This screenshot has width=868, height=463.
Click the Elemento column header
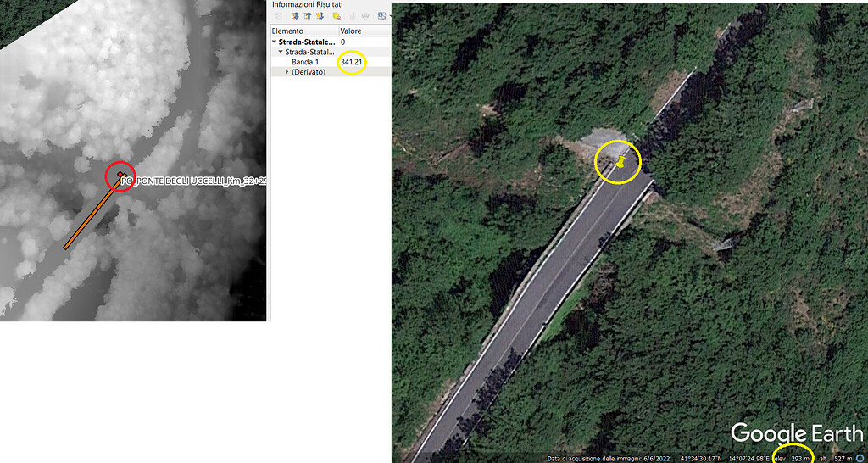pos(287,31)
